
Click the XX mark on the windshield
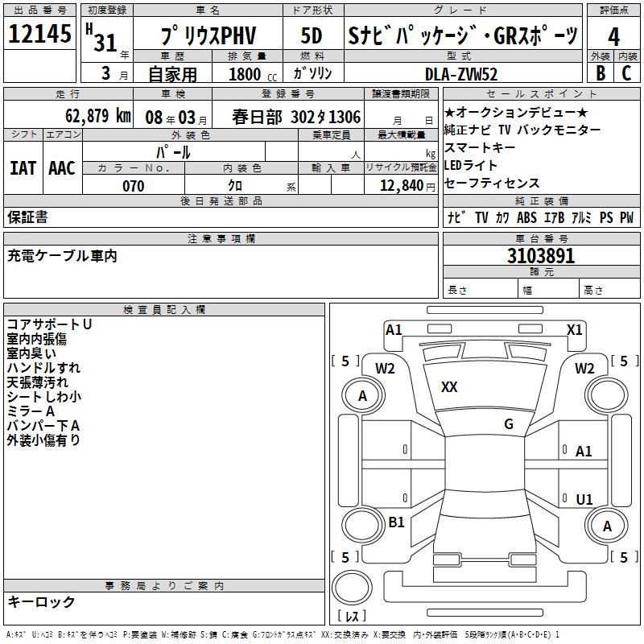(449, 387)
